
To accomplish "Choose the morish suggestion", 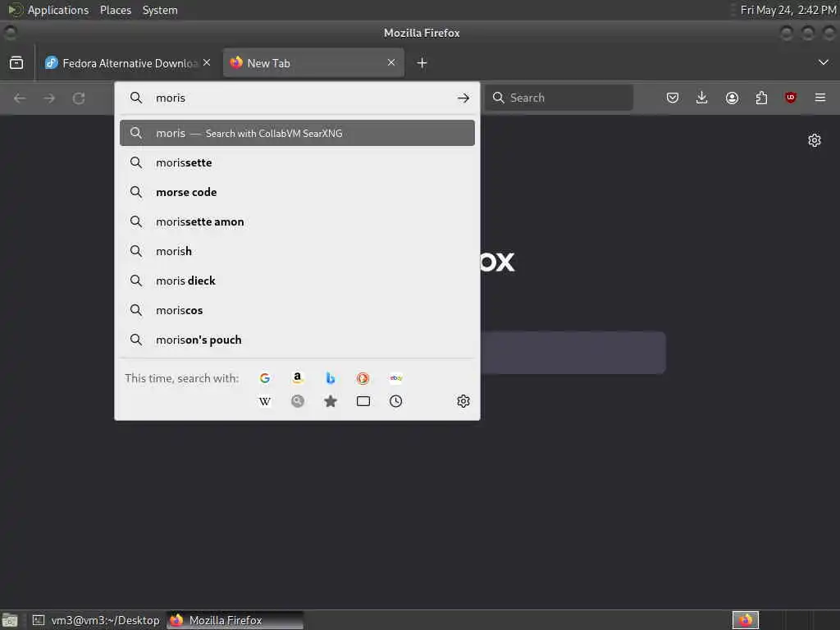I will tap(297, 251).
